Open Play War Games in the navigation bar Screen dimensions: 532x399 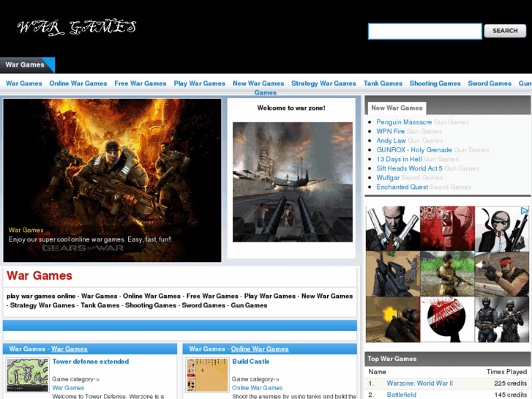coord(200,83)
